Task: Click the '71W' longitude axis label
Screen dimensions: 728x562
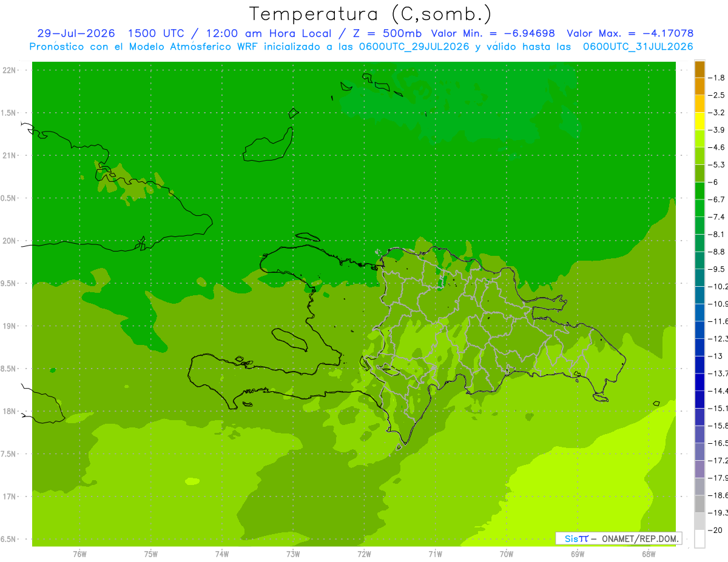Action: tap(435, 554)
